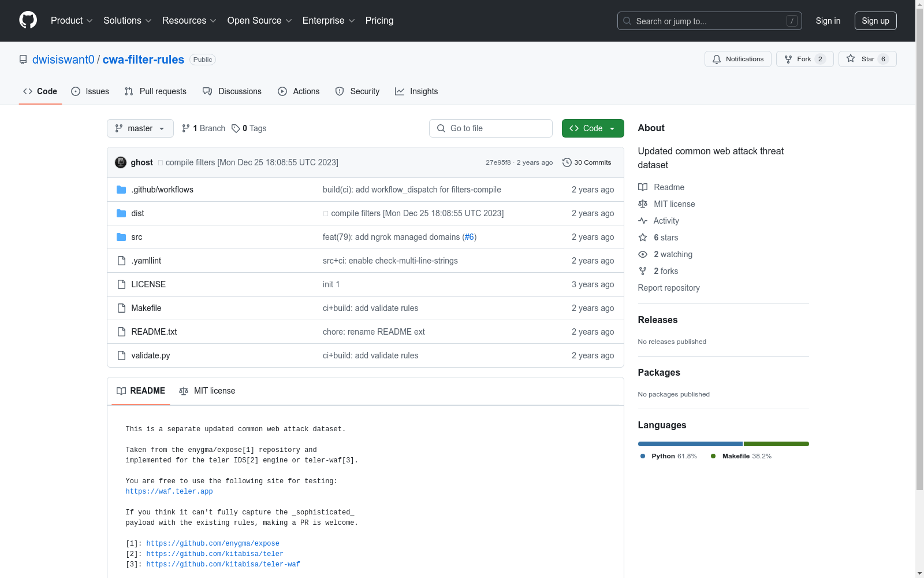924x578 pixels.
Task: Click the branch icon next to 1 Branch
Action: click(186, 128)
